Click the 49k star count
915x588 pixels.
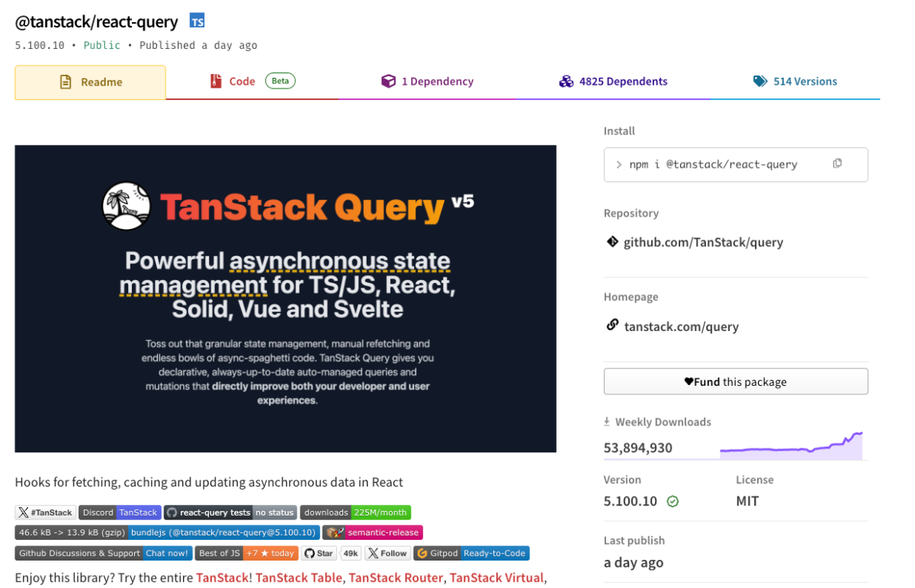351,553
